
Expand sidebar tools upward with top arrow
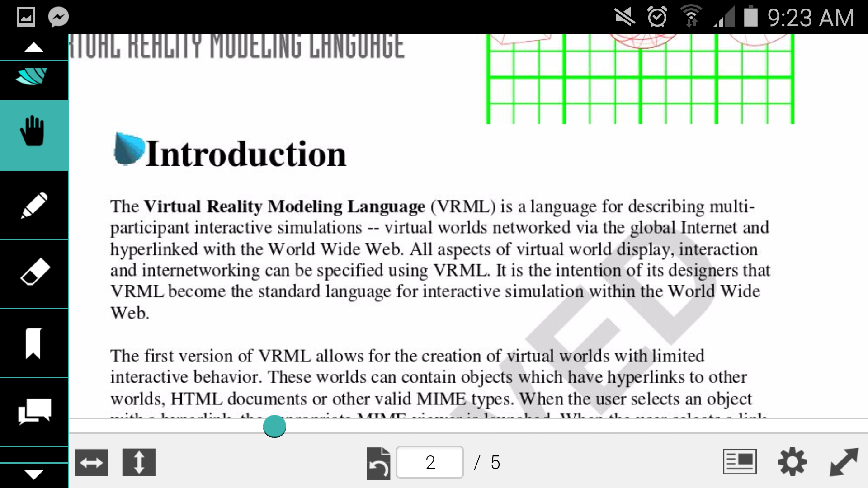click(x=34, y=47)
